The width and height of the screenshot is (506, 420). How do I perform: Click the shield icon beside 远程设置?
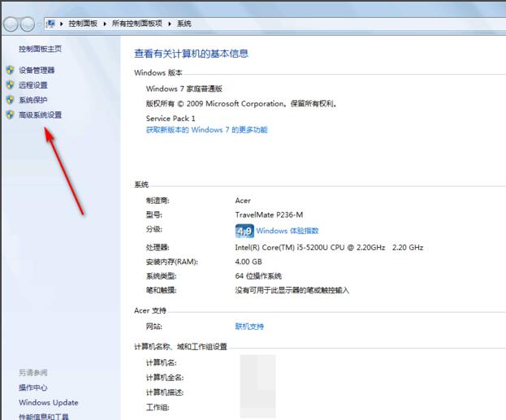click(10, 85)
